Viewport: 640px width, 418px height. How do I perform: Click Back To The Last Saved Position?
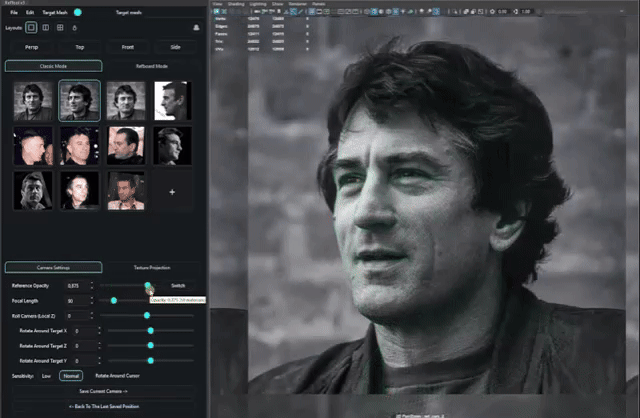tap(103, 406)
